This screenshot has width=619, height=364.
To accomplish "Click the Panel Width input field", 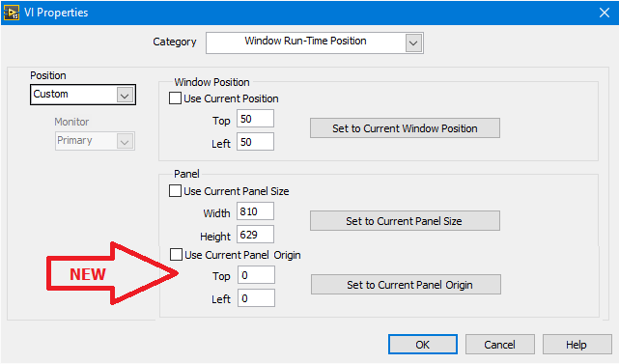I will (x=255, y=211).
